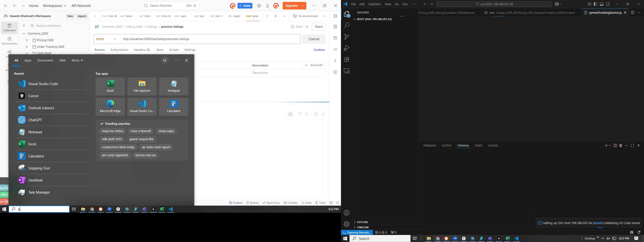Open the Explorer icon in VS Code activity bar
644x242 pixels.
pos(346,14)
